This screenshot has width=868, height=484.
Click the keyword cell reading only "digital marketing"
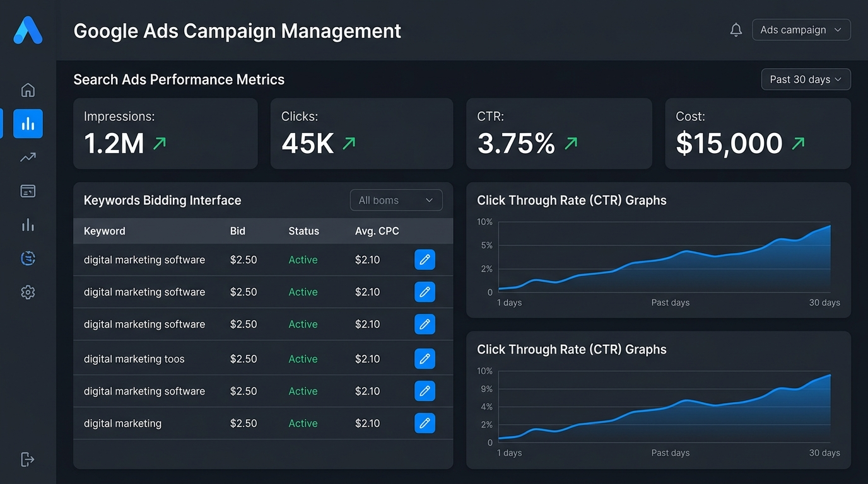[122, 423]
